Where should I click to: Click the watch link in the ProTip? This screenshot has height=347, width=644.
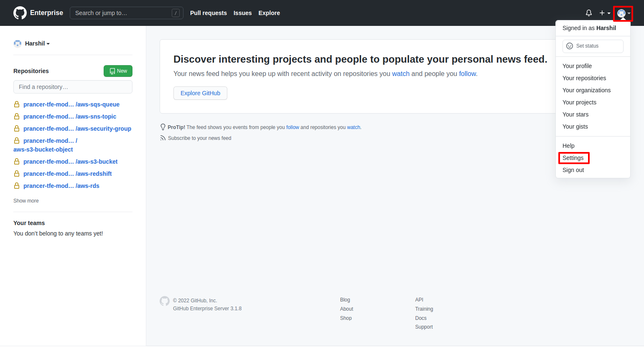tap(354, 127)
